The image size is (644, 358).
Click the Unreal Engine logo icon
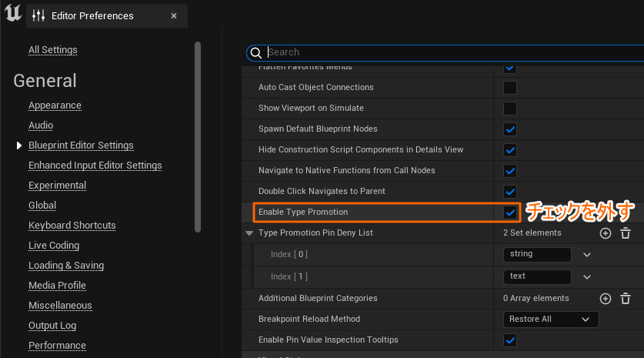click(x=13, y=15)
